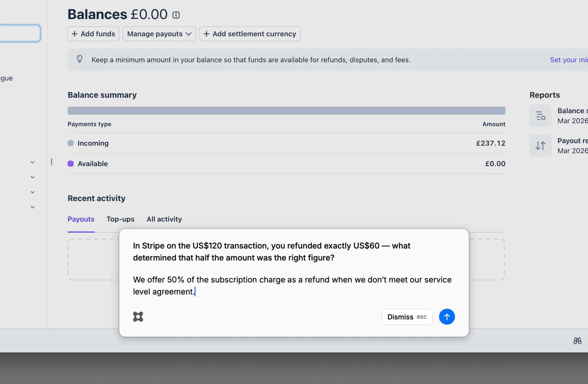This screenshot has width=588, height=384.
Task: Open the Manage payouts dropdown
Action: pyautogui.click(x=159, y=34)
